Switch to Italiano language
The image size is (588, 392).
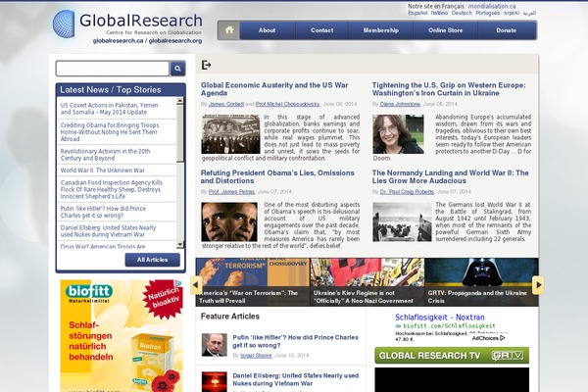tap(439, 13)
